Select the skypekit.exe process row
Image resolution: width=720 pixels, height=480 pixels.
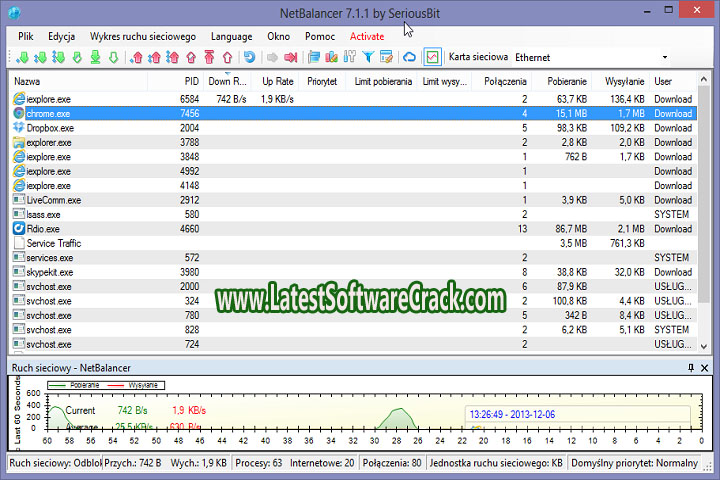pyautogui.click(x=354, y=272)
